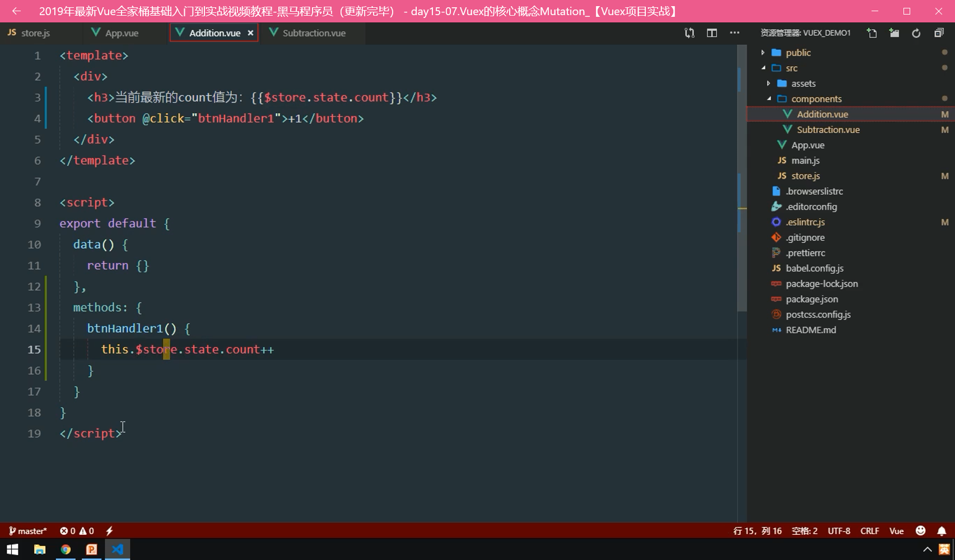Click the editor vertical scrollbar thumb

[x=742, y=178]
